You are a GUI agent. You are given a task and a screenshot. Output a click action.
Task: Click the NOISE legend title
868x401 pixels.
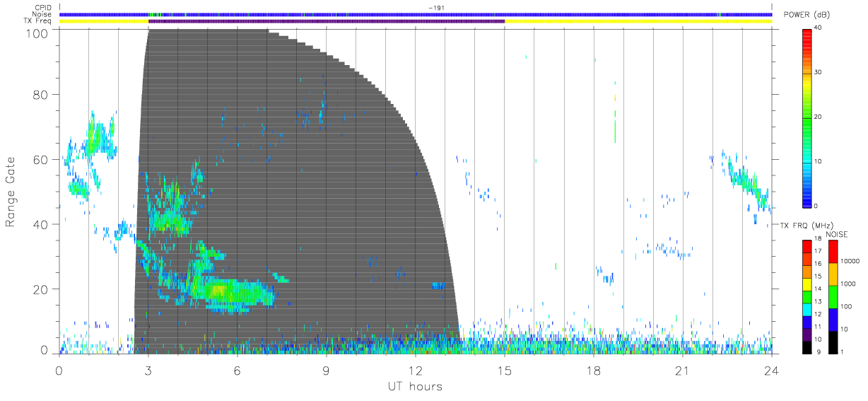838,234
